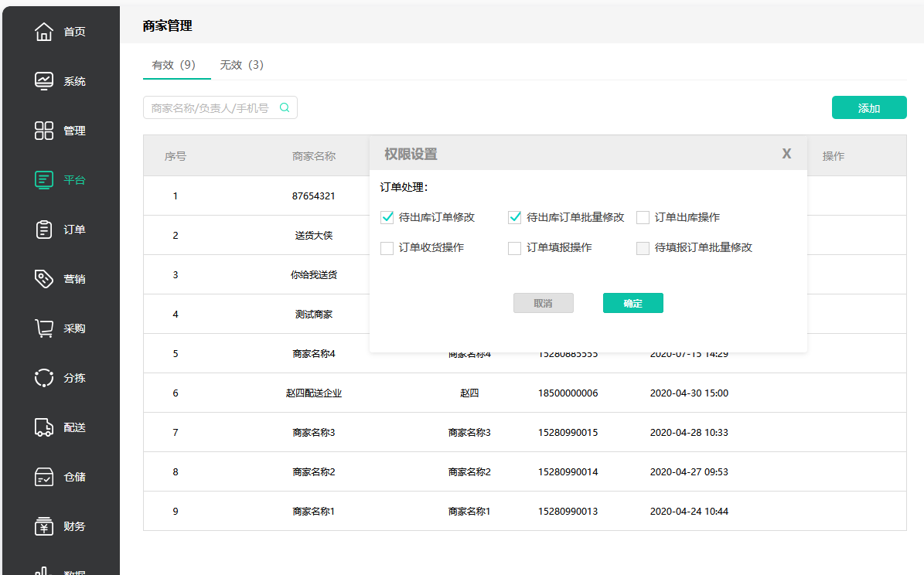Click the 配送 delivery truck icon
Viewport: 924px width, 575px height.
(39, 427)
